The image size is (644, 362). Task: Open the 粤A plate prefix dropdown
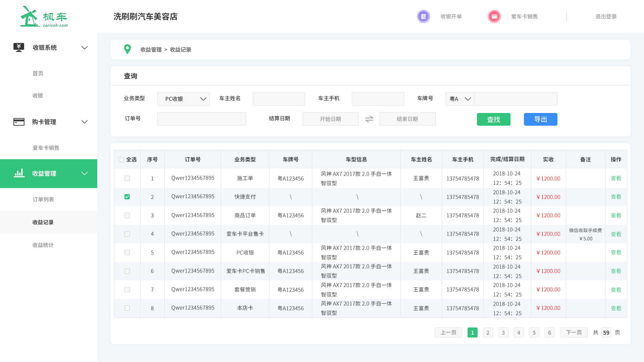(x=460, y=99)
